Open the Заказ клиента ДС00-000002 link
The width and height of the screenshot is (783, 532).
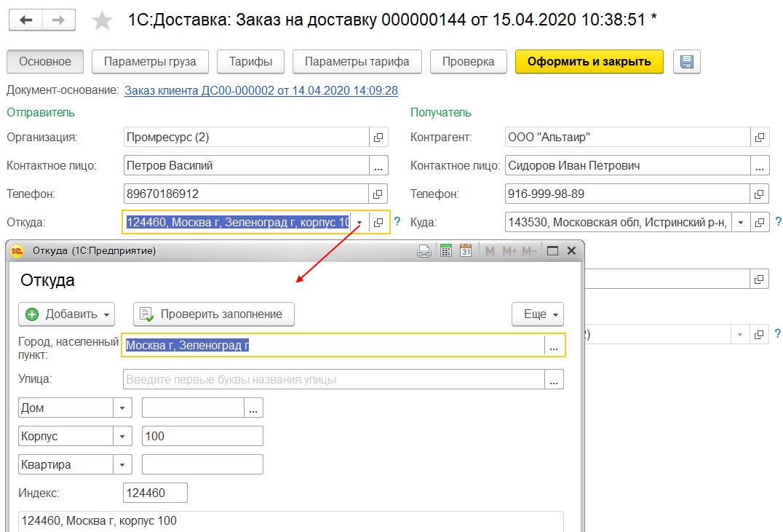click(x=261, y=90)
